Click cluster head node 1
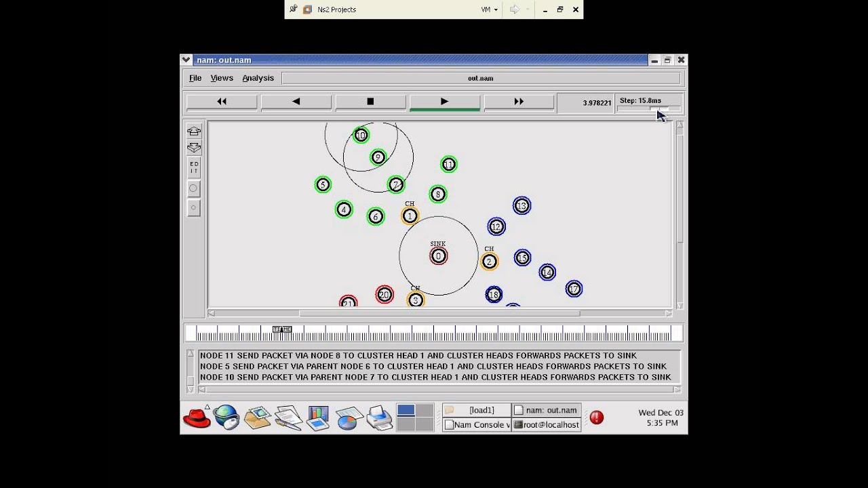 [410, 216]
